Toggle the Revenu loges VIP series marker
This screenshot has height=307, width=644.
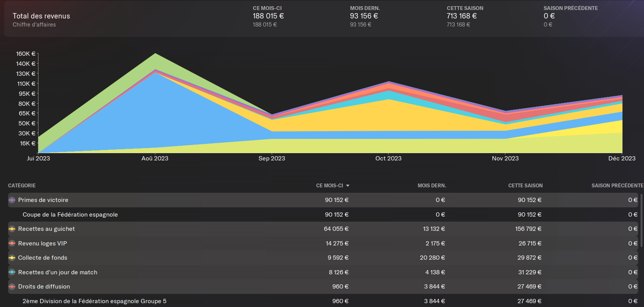click(12, 244)
